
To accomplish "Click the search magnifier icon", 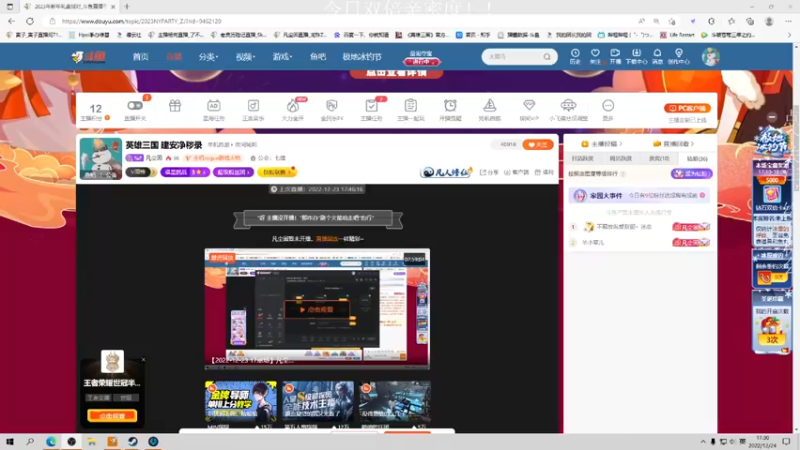I will click(x=547, y=57).
